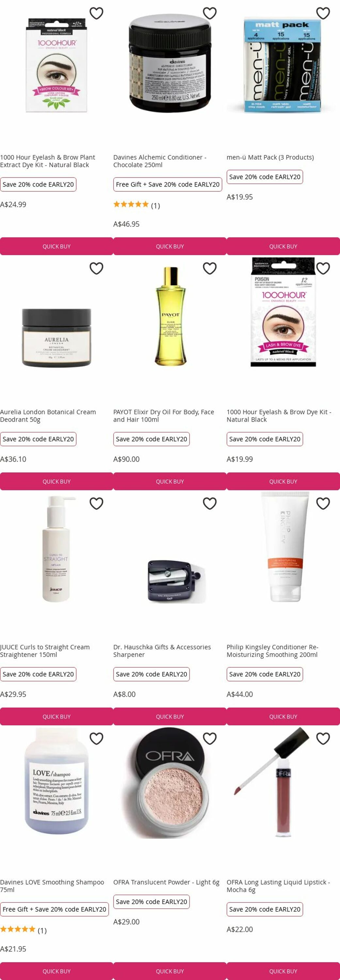Add Davines Alchemic Conditioner to wishlist heart
The height and width of the screenshot is (980, 340).
point(210,13)
